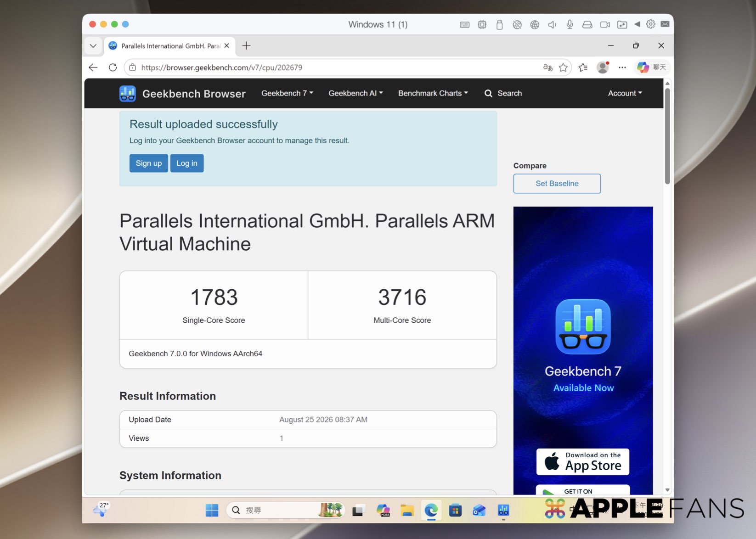
Task: Open File Explorer from the taskbar
Action: click(407, 510)
